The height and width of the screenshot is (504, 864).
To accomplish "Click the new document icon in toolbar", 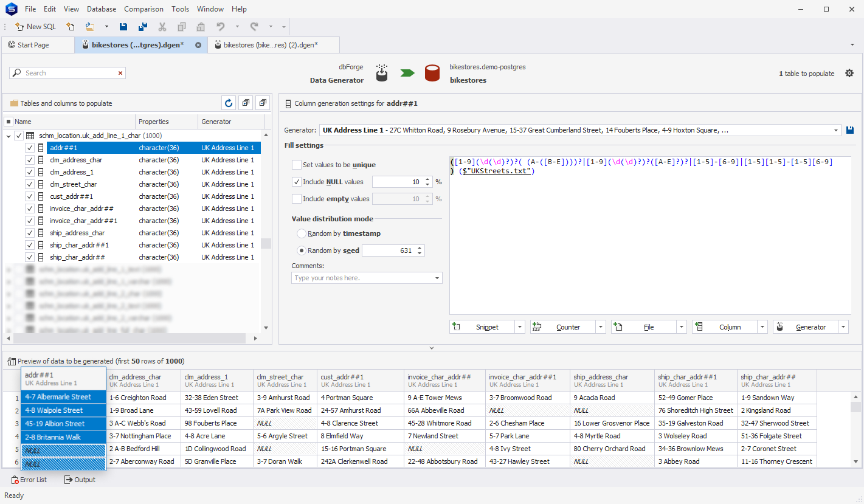I will click(x=71, y=27).
